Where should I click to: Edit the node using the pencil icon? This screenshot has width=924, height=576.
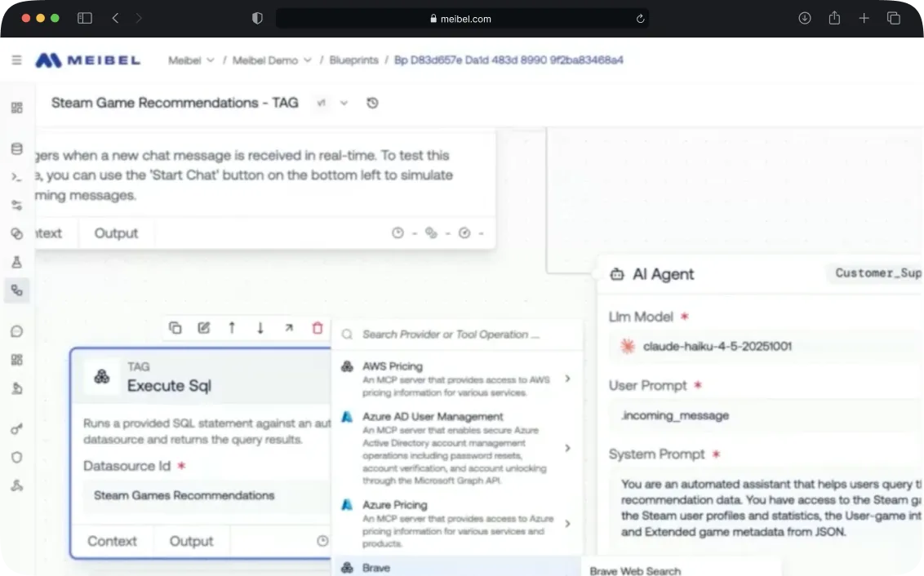(x=203, y=327)
